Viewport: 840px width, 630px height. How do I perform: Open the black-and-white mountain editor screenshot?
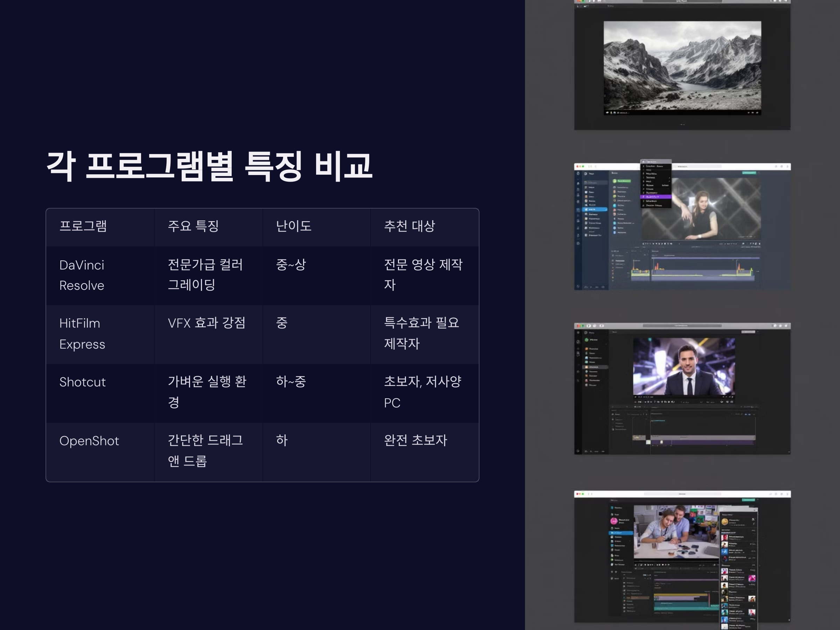(682, 68)
